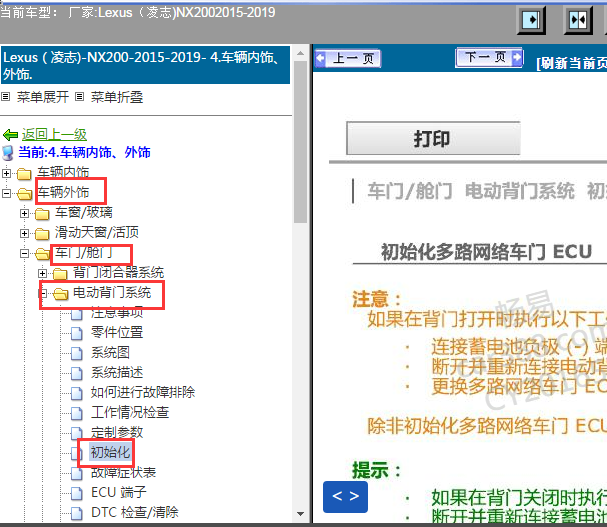The width and height of the screenshot is (607, 527).
Task: Click the folder icon beside 滑动天窗/活顶
Action: (42, 233)
